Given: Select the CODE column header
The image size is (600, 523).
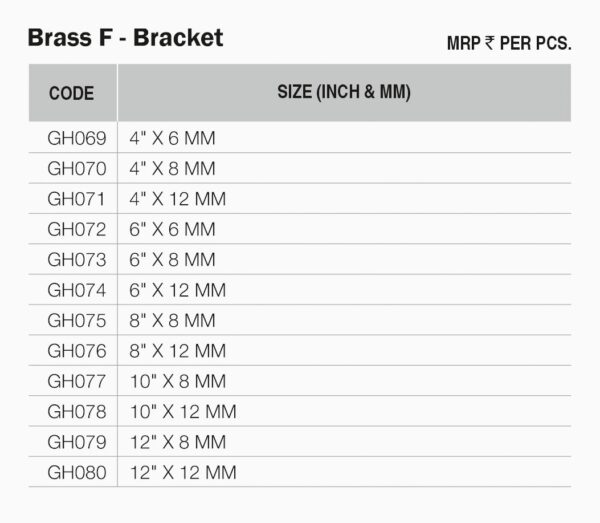Looking at the screenshot, I should tap(71, 93).
